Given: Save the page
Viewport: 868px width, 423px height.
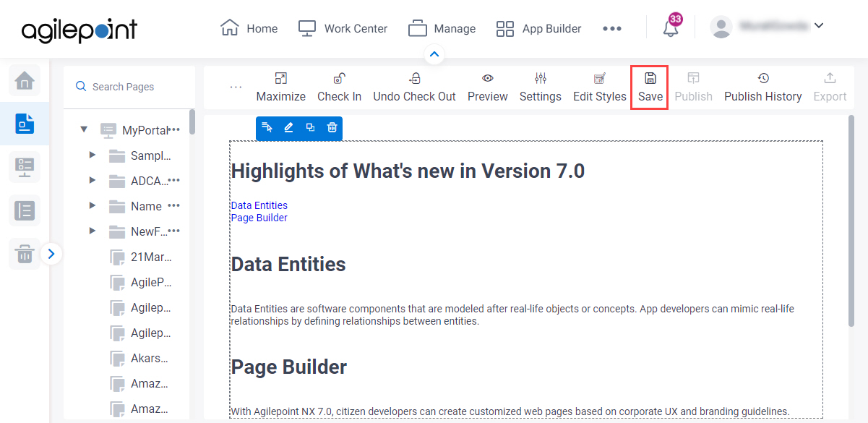Looking at the screenshot, I should click(650, 87).
